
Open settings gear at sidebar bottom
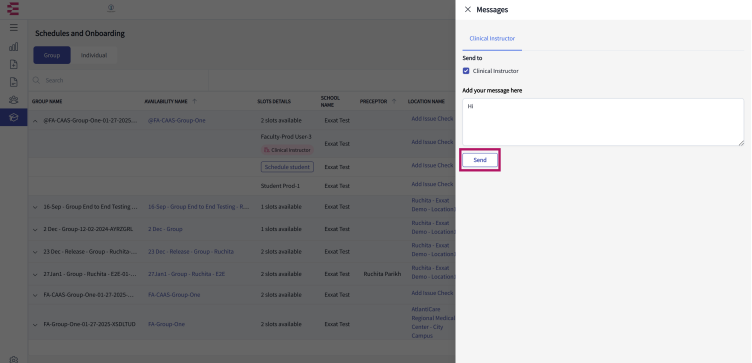click(13, 359)
